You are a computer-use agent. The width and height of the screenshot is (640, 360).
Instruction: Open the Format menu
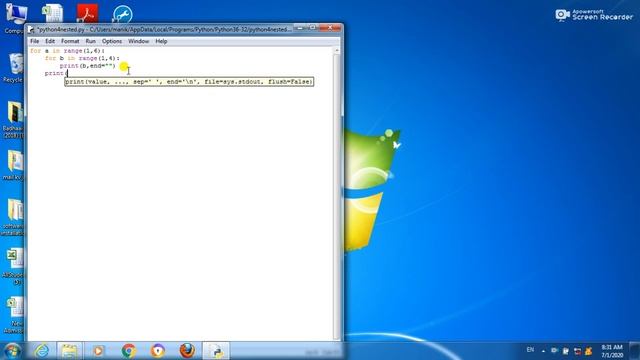[70, 41]
